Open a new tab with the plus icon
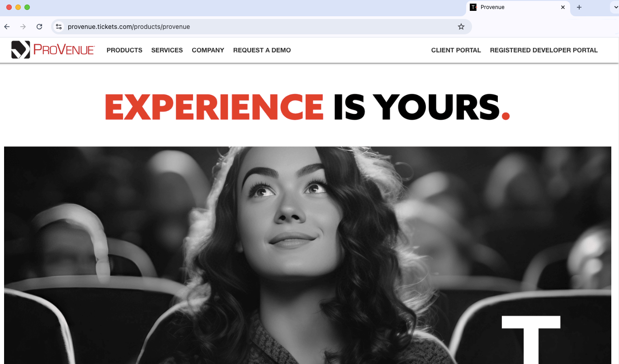Image resolution: width=619 pixels, height=364 pixels. (x=579, y=7)
